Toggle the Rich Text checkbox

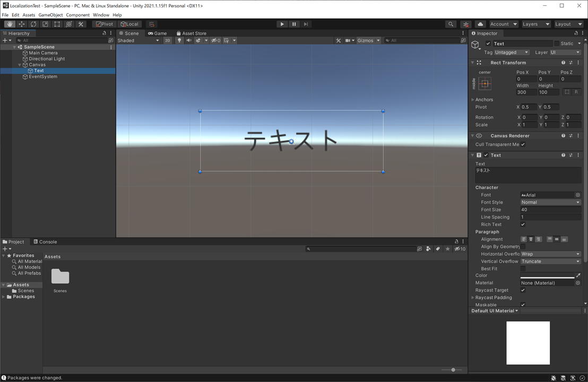[x=523, y=224]
